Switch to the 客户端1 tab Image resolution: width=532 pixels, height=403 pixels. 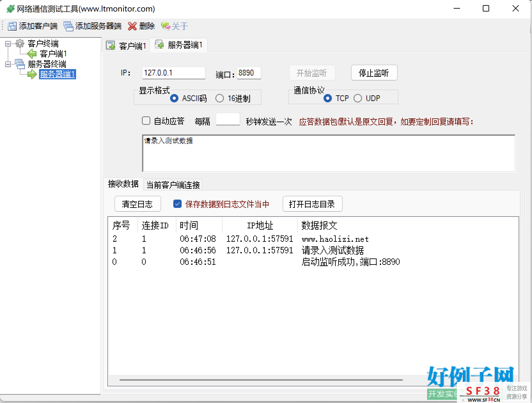[127, 46]
